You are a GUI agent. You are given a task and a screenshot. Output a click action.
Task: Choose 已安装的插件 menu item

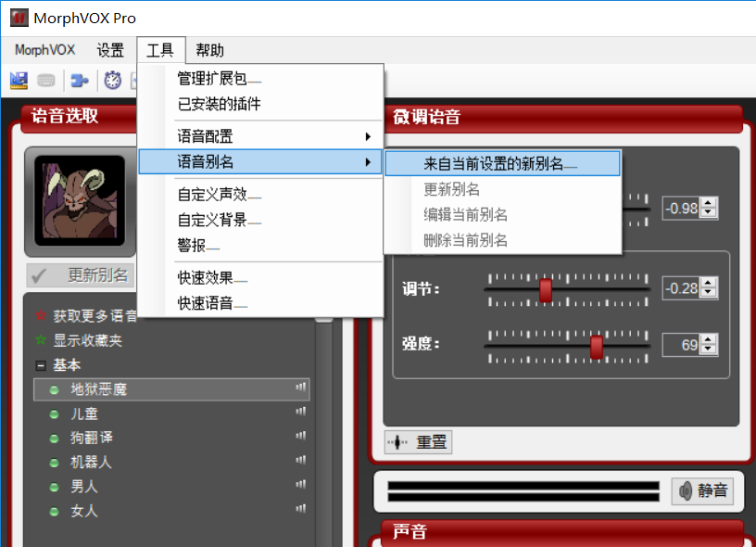coord(261,104)
